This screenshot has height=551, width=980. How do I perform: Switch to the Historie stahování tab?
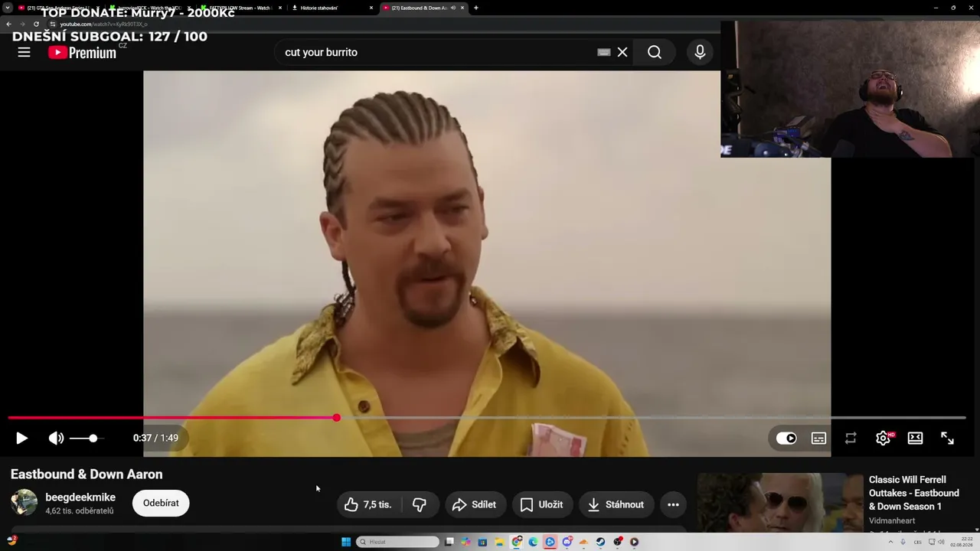point(333,8)
